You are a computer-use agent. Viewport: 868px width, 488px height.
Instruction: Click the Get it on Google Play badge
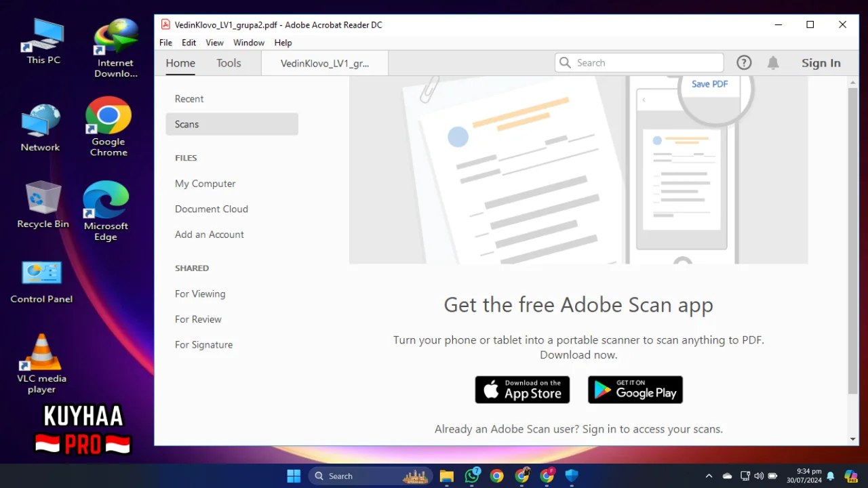(635, 390)
